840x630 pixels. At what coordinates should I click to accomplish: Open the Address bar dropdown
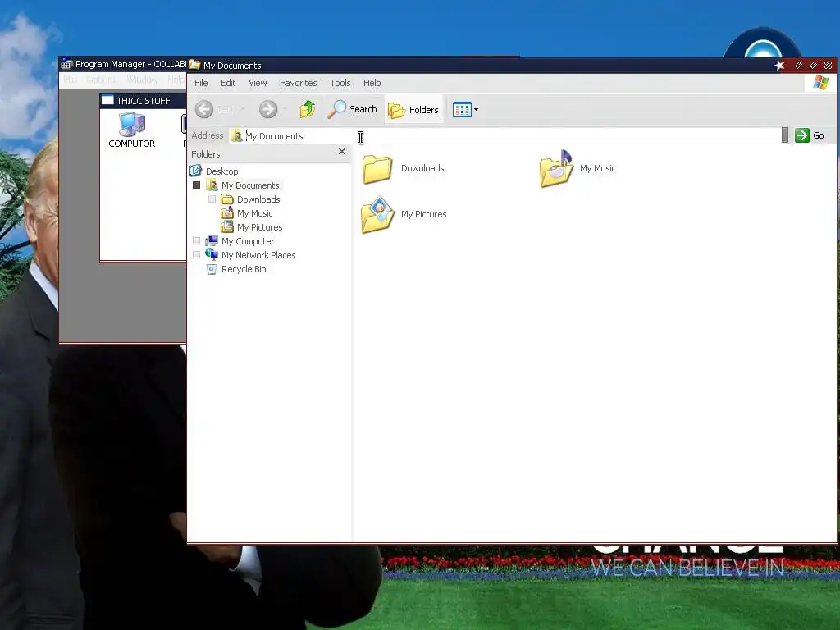tap(785, 135)
